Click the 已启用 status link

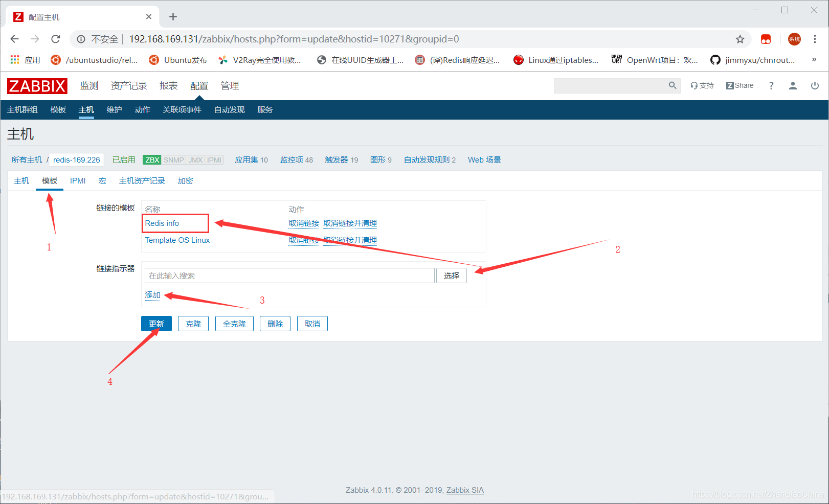124,160
